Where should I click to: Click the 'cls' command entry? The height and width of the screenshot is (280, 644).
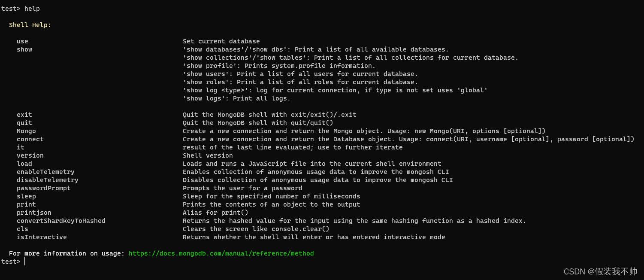[22, 229]
